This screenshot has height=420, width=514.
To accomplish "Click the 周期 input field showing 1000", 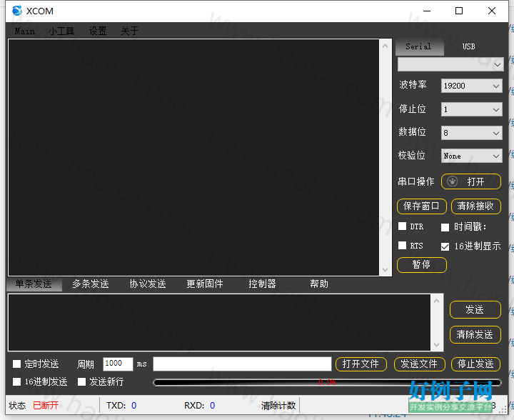I will click(x=118, y=364).
